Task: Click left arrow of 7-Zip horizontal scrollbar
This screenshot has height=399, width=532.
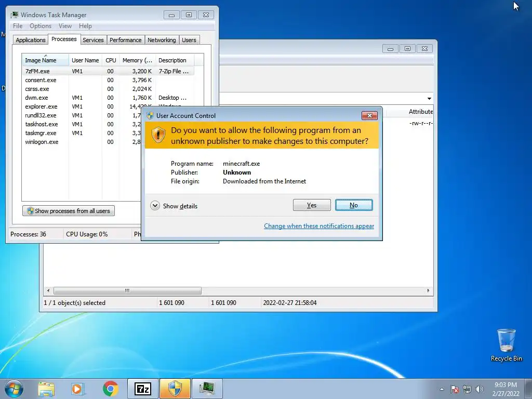Action: 48,291
